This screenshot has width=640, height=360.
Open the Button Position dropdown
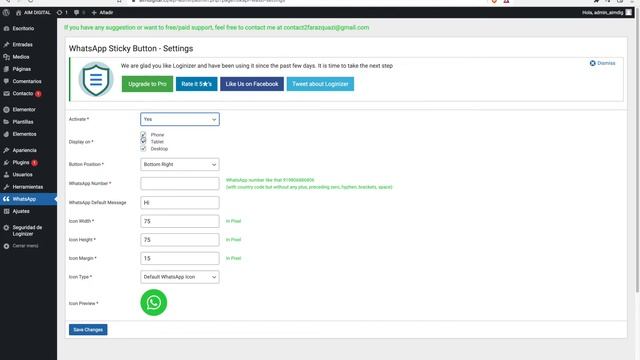pyautogui.click(x=180, y=164)
